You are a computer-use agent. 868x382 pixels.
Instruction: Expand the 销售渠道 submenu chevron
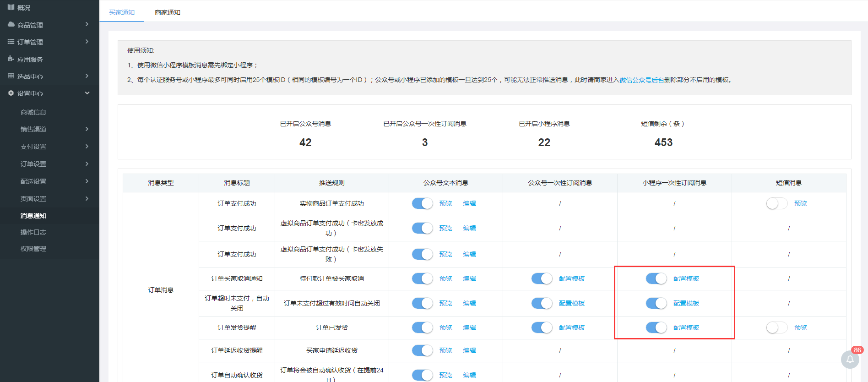(x=87, y=129)
